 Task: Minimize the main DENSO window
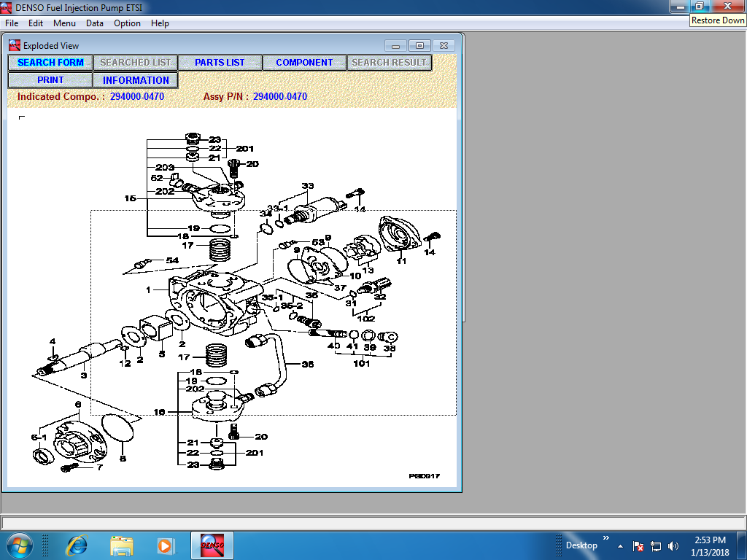click(680, 6)
